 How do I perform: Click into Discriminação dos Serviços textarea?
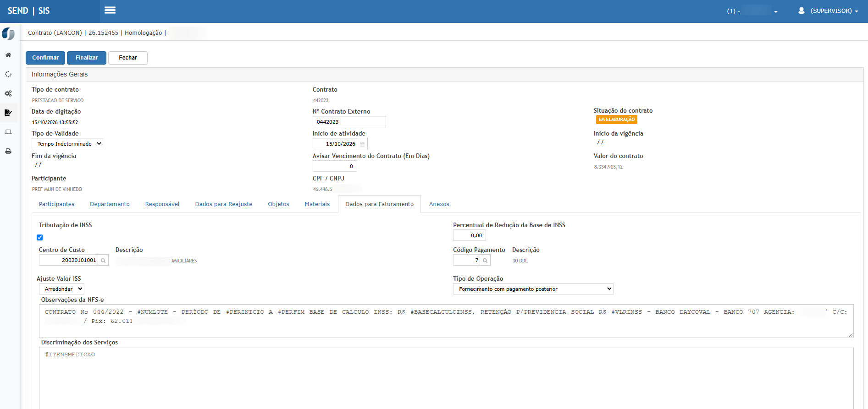[446, 378]
